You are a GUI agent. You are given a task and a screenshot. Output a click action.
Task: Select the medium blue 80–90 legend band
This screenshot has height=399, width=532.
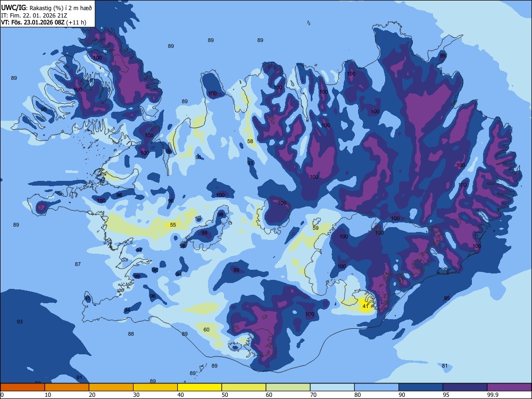(x=377, y=387)
